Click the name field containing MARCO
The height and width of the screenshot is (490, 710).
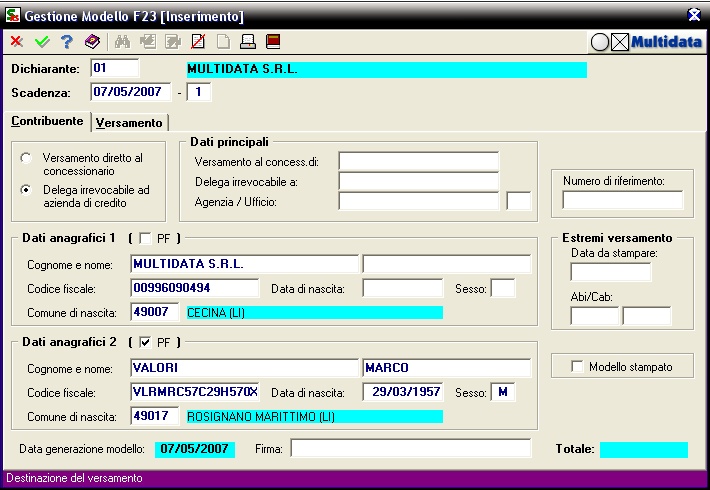(446, 368)
